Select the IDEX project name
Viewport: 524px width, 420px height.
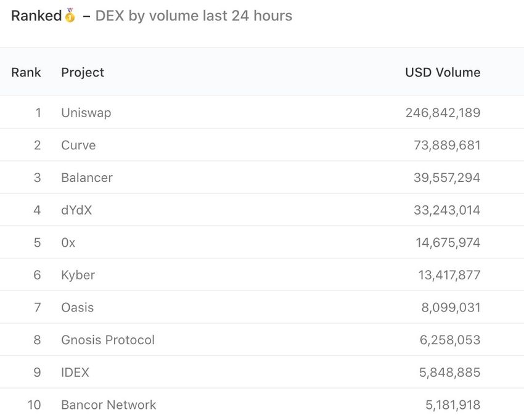(75, 373)
